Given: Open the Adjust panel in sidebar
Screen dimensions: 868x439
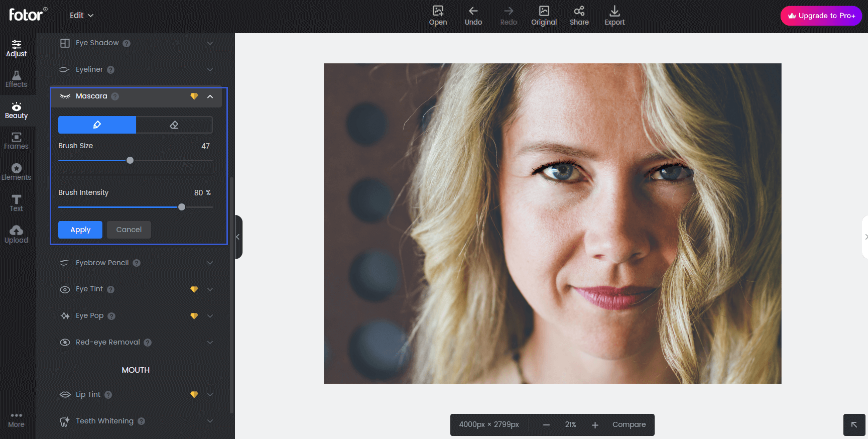Looking at the screenshot, I should [16, 48].
